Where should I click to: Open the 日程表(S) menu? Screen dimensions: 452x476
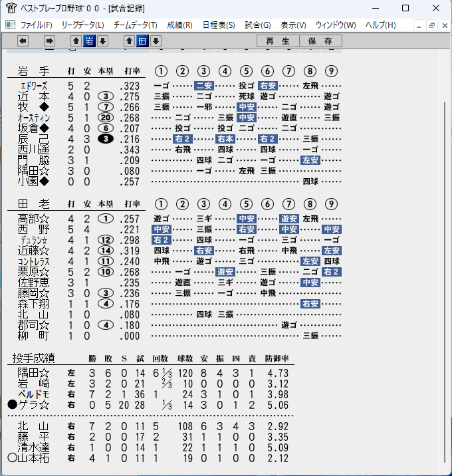(219, 25)
